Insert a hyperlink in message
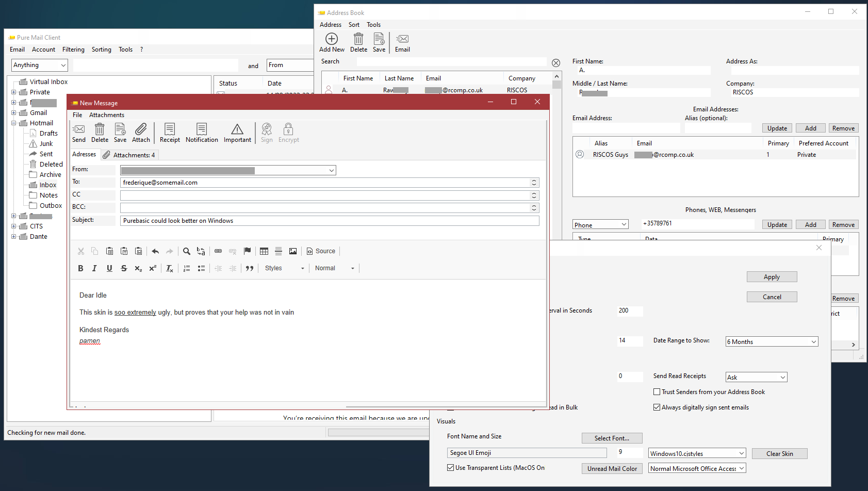The height and width of the screenshot is (491, 868). pos(218,251)
